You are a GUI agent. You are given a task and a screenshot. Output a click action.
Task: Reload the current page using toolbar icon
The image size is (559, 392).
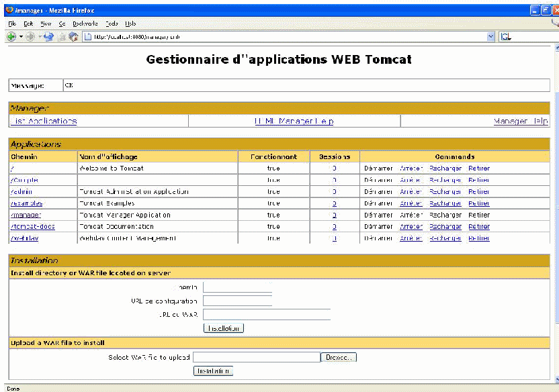click(x=49, y=37)
